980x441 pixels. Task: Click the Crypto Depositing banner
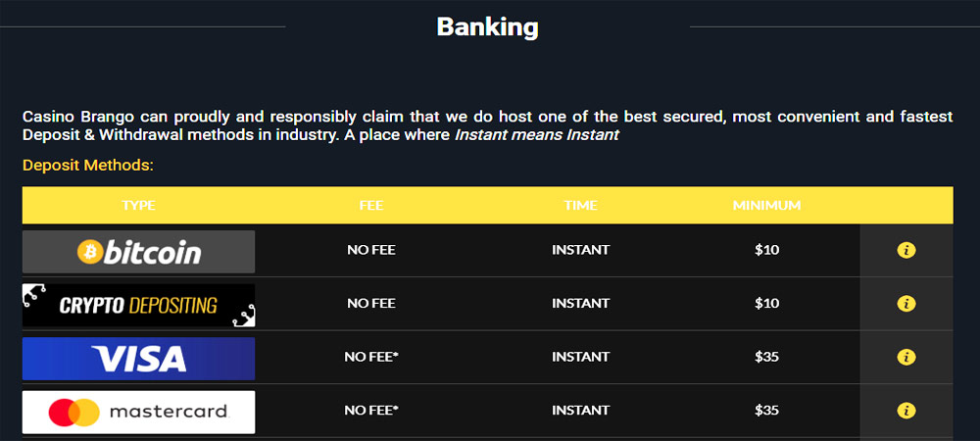coord(139,305)
